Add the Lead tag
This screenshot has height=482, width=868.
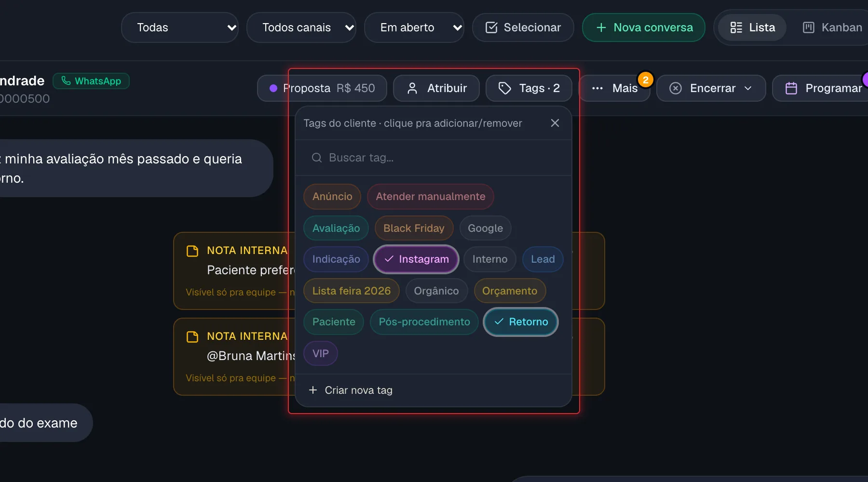(x=543, y=259)
